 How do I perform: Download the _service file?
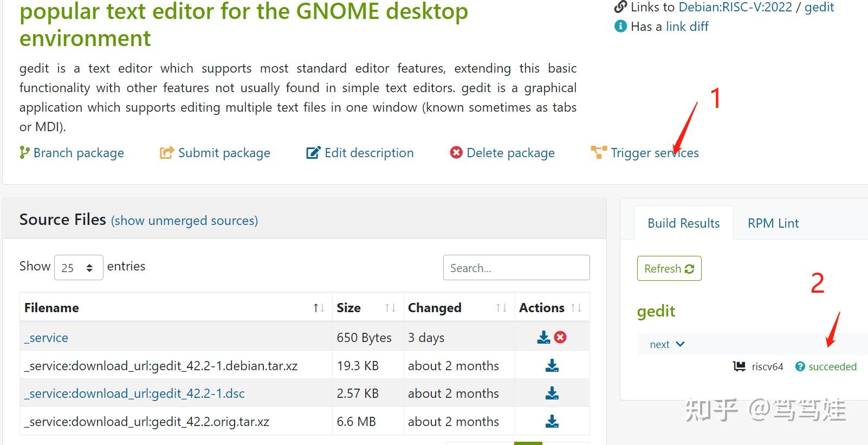point(543,338)
